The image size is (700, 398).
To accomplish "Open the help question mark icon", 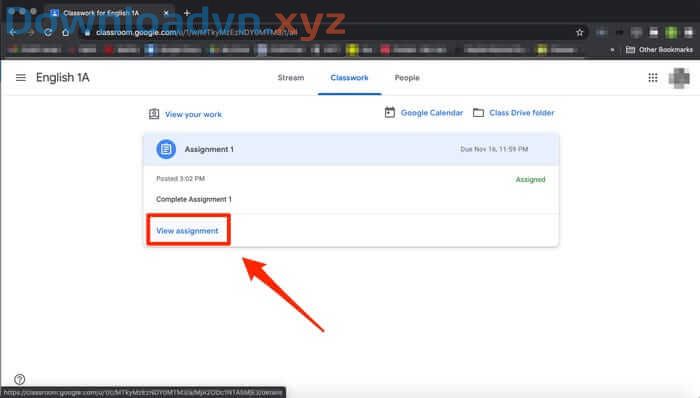I will (20, 379).
